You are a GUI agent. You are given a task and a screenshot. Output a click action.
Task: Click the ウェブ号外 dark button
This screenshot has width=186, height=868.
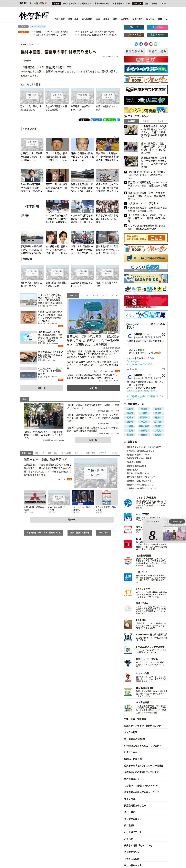(x=104, y=533)
